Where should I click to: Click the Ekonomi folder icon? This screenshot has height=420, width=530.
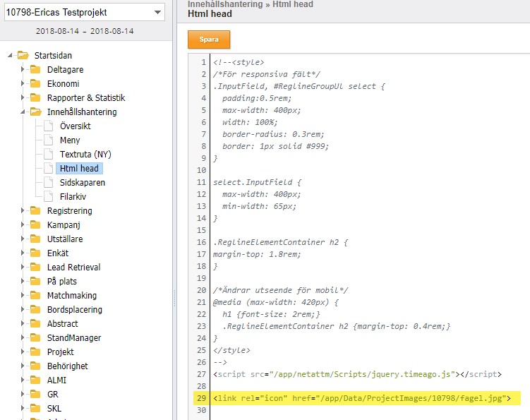(35, 83)
